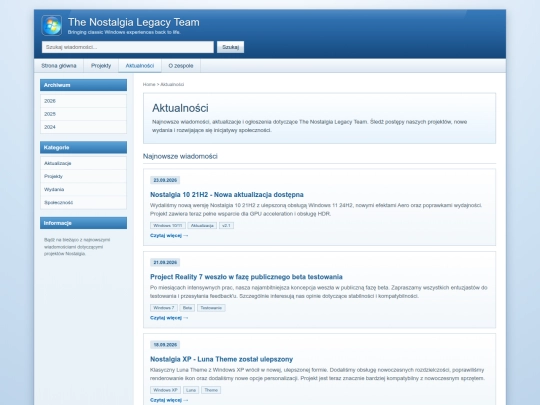Click the Aktualności breadcrumb text
This screenshot has height=405, width=540.
172,84
